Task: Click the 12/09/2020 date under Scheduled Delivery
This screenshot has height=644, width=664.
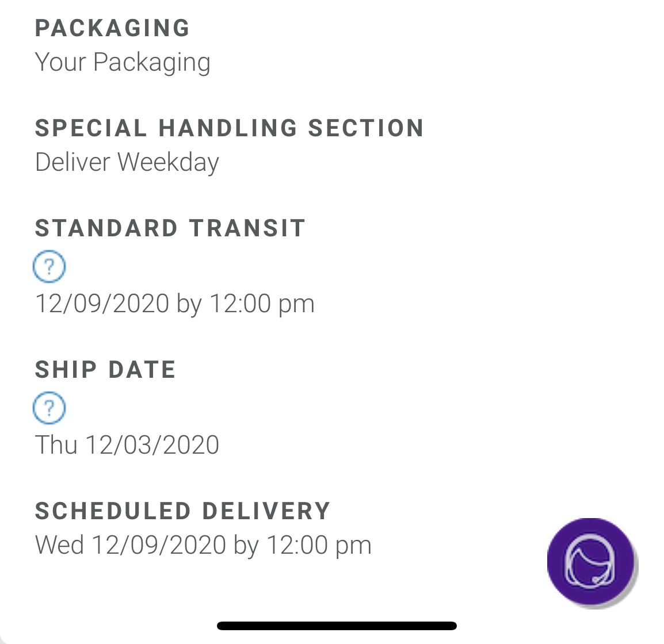Action: click(159, 545)
